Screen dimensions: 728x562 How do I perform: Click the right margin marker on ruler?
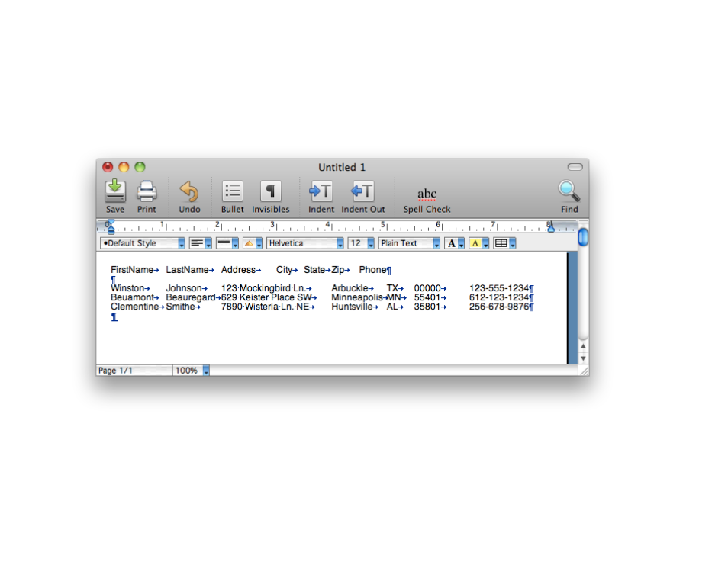point(551,227)
